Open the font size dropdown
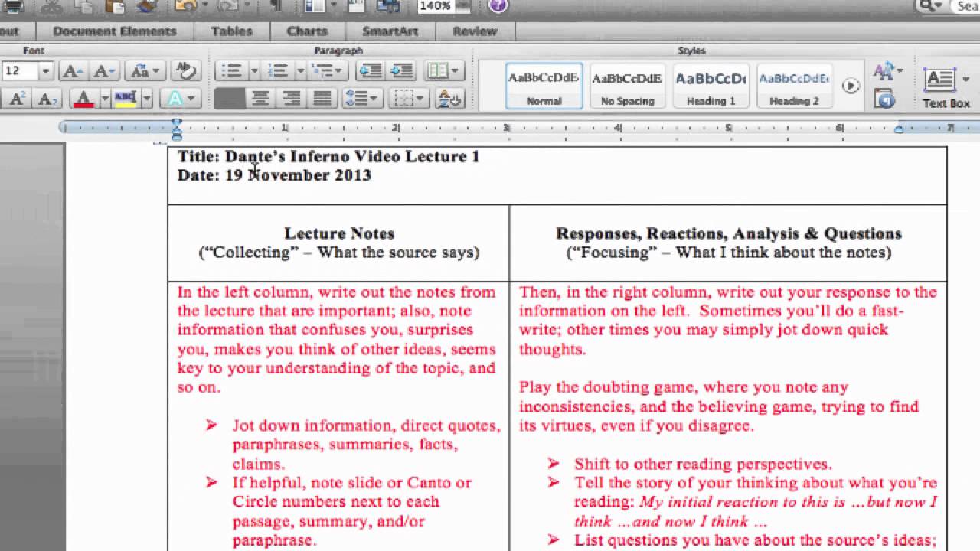980x551 pixels. coord(46,71)
